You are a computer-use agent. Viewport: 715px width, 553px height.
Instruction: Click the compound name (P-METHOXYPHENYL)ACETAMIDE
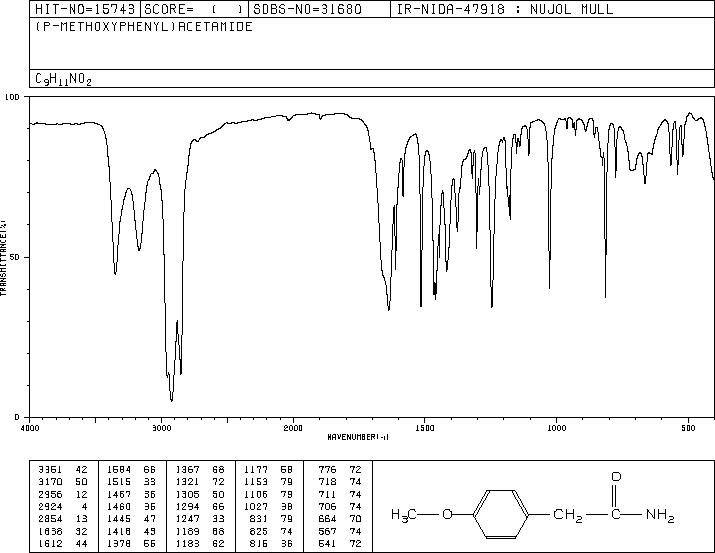[144, 27]
